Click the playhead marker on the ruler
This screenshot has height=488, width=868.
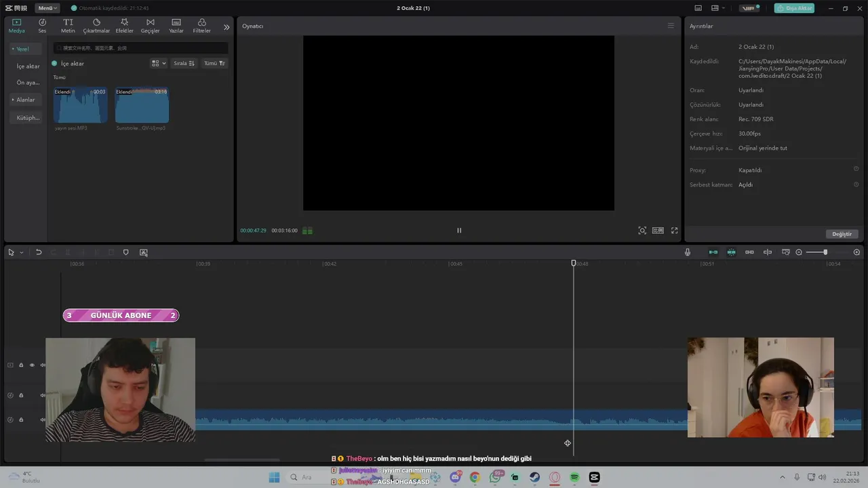coord(574,263)
